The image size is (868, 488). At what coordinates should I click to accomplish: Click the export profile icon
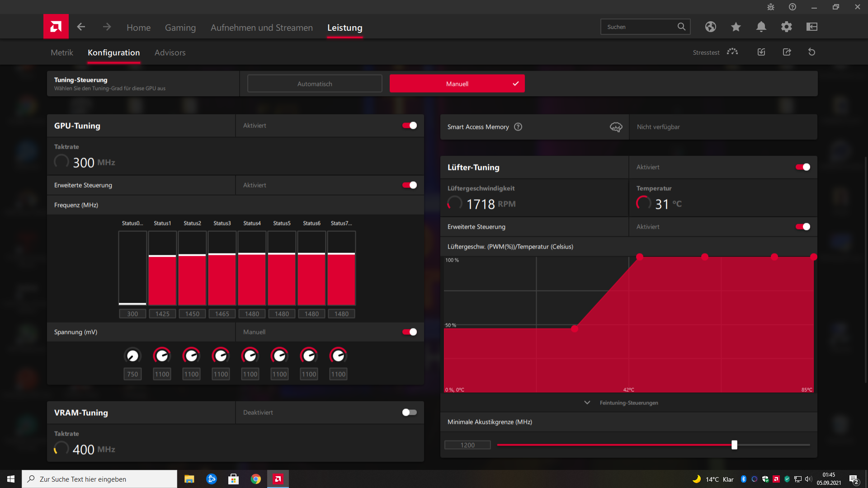pyautogui.click(x=787, y=52)
